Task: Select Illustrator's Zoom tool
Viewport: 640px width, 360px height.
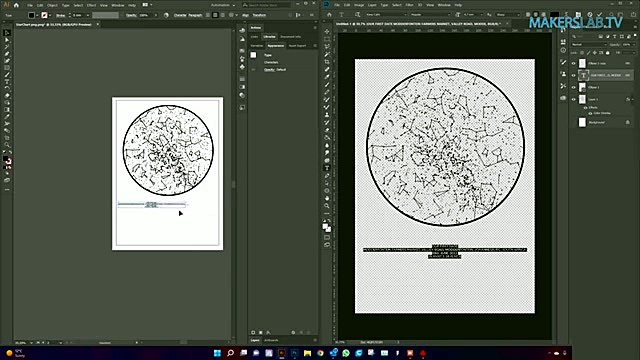Action: pos(7,144)
